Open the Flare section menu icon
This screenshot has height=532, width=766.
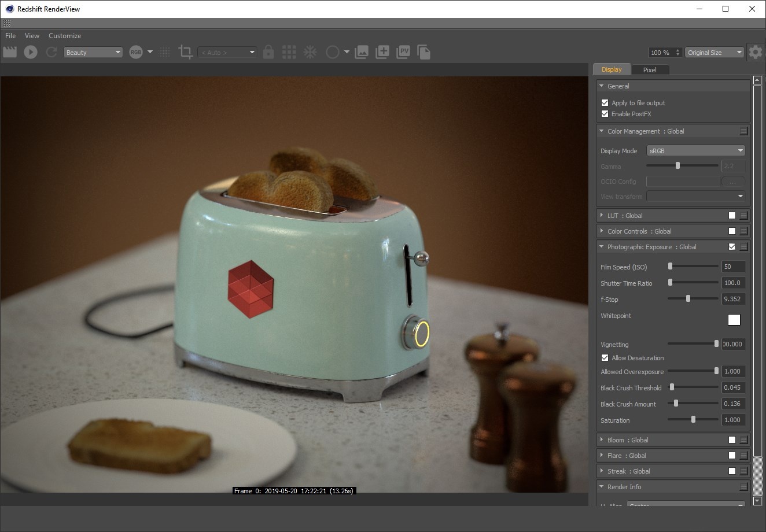coord(744,456)
